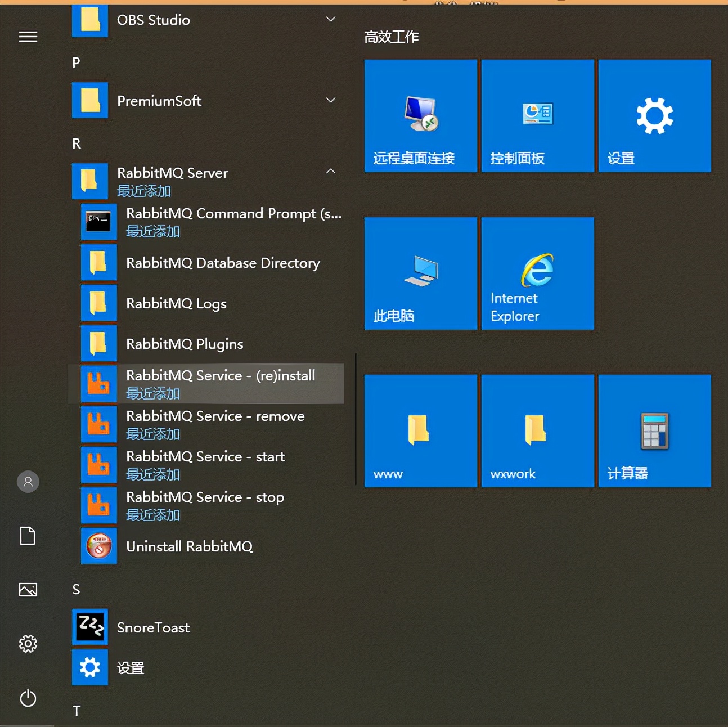Click the RabbitMQ Service stop rabbit icon
This screenshot has width=728, height=727.
click(99, 505)
